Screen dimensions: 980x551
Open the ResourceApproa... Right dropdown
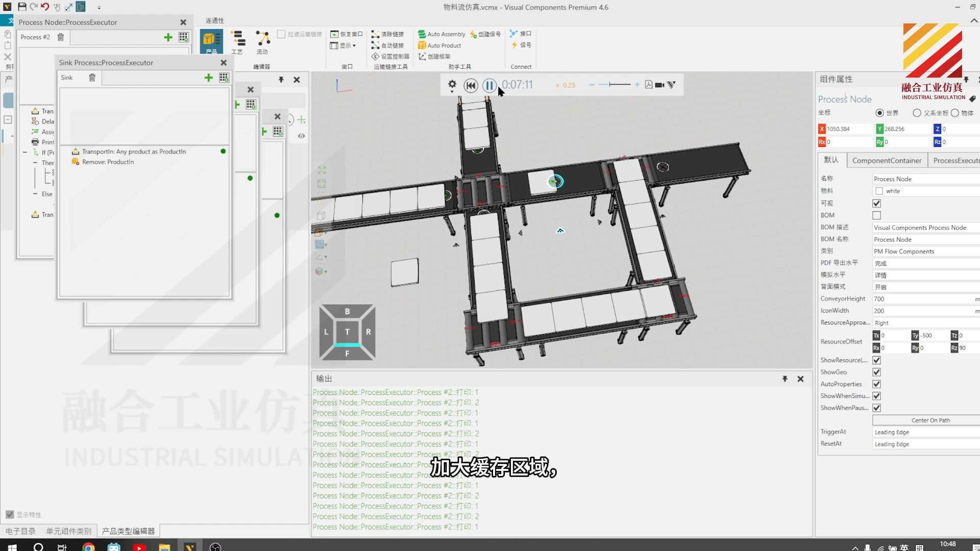[926, 323]
